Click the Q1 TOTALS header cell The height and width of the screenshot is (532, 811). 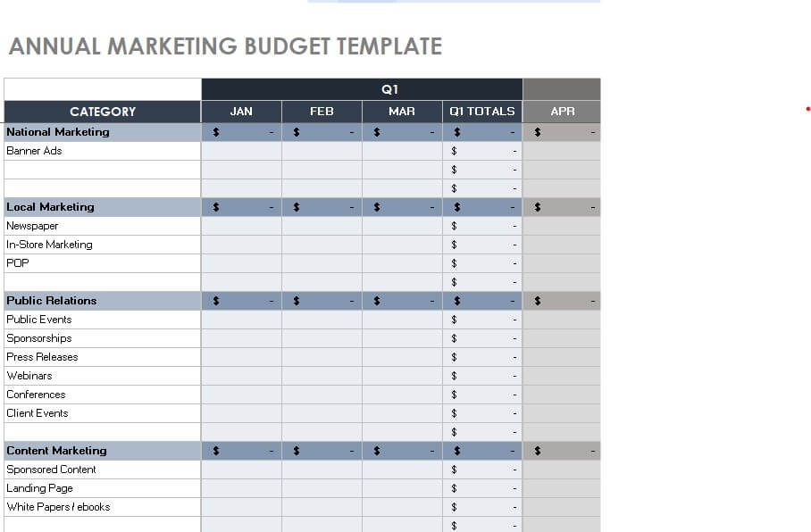(482, 112)
